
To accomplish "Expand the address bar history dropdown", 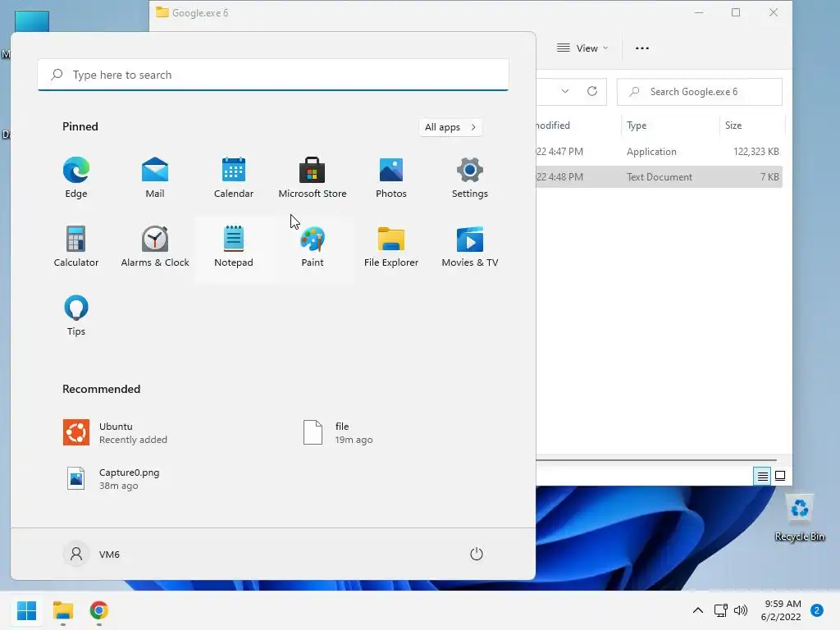I will pyautogui.click(x=564, y=92).
